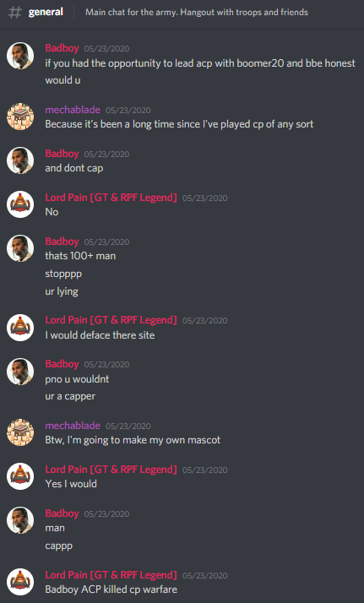Viewport: 364px width, 603px height.
Task: Open the Badboy username on the first message
Action: (x=62, y=48)
